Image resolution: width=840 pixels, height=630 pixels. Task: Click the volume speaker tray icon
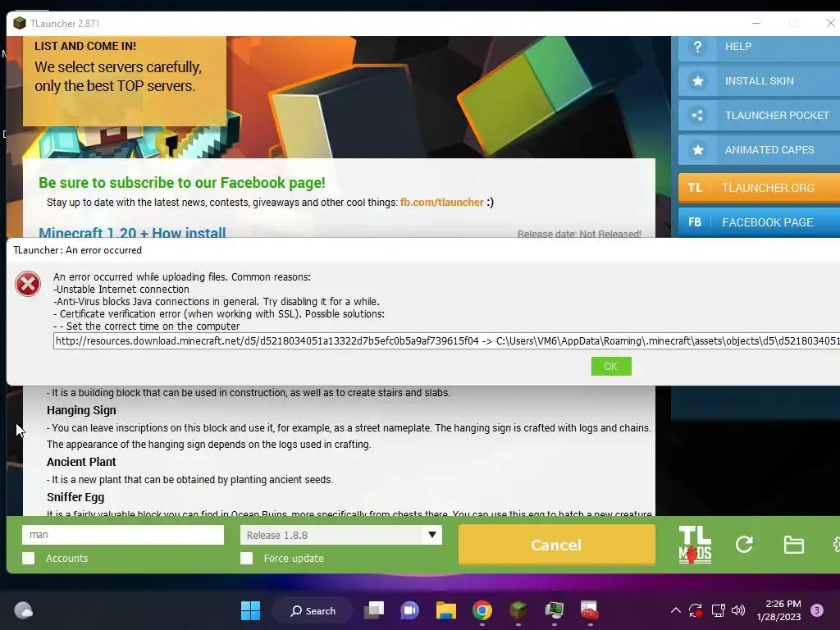click(x=738, y=610)
